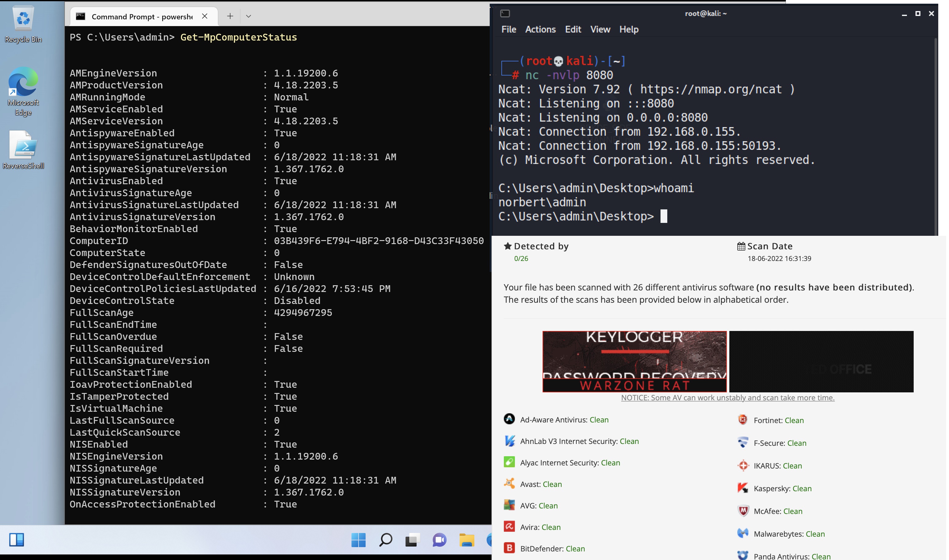This screenshot has height=560, width=949.
Task: Open the File menu in Kali terminal
Action: [508, 29]
